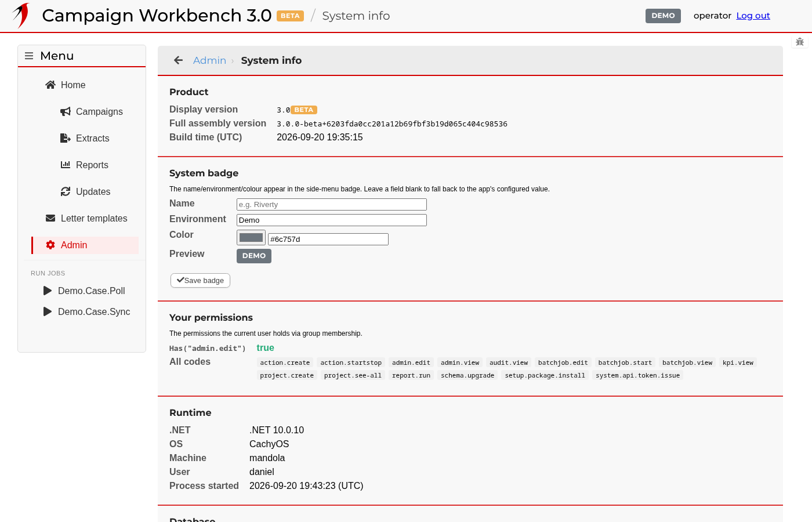This screenshot has width=812, height=522.
Task: Run the Demo.Case.Poll job play icon
Action: click(48, 291)
